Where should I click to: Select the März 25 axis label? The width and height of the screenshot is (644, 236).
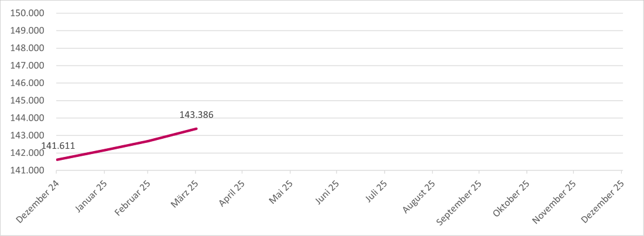pos(184,195)
